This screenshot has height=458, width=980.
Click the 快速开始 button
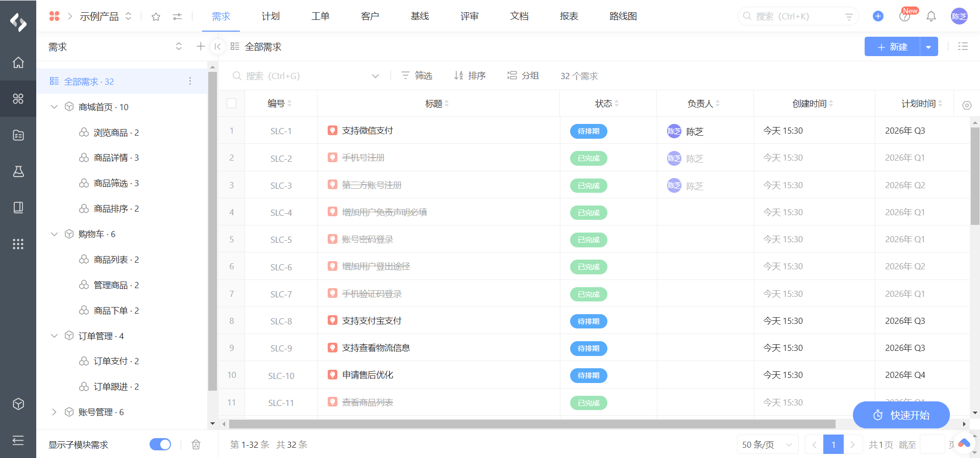pos(901,415)
